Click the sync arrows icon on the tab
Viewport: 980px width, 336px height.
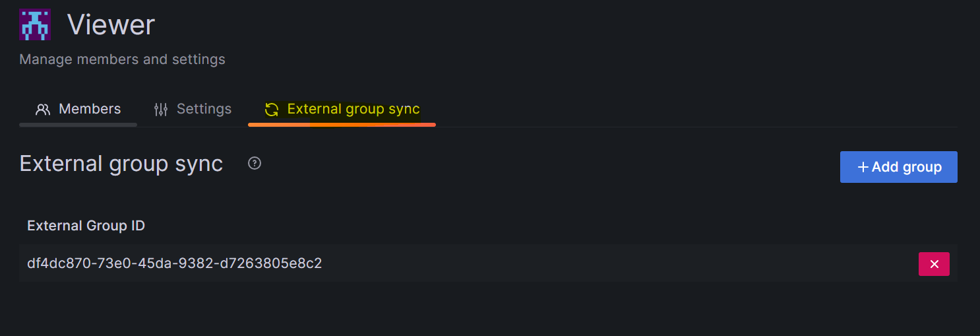click(272, 110)
